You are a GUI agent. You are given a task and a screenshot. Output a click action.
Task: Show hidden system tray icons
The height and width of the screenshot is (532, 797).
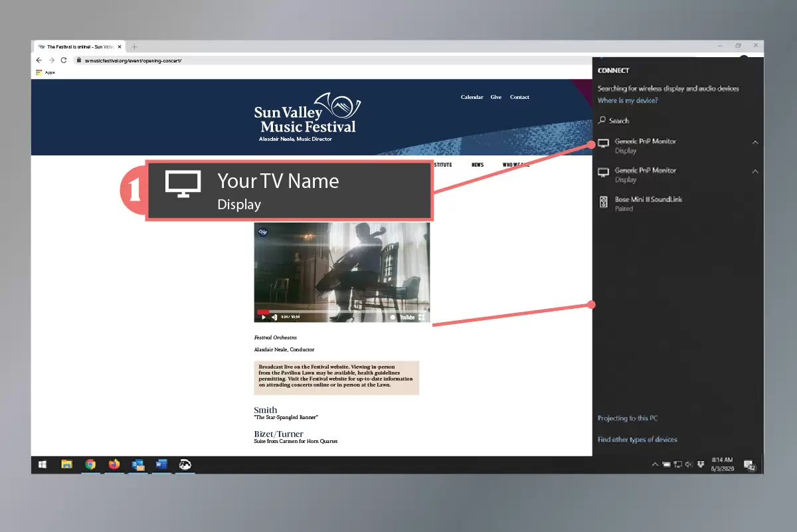tap(655, 464)
